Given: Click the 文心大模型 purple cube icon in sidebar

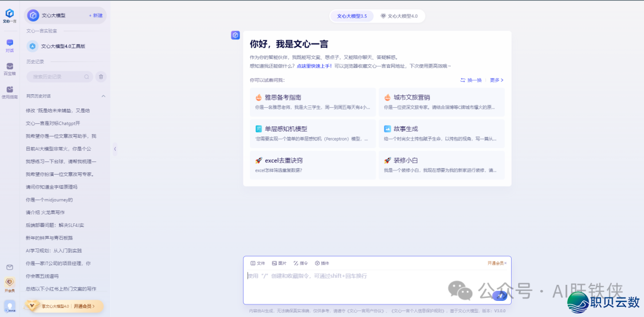Looking at the screenshot, I should tap(33, 15).
